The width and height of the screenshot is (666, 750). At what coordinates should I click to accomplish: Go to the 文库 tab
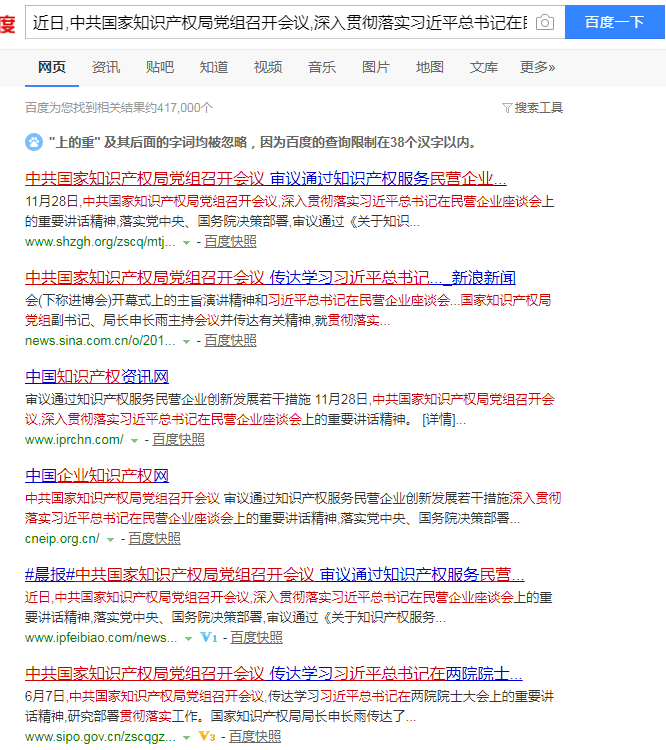coord(484,67)
